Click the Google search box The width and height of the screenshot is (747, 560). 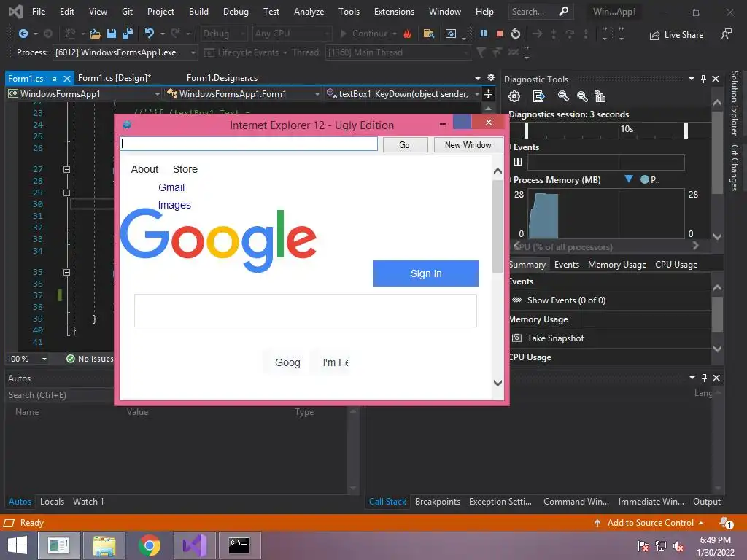point(306,311)
